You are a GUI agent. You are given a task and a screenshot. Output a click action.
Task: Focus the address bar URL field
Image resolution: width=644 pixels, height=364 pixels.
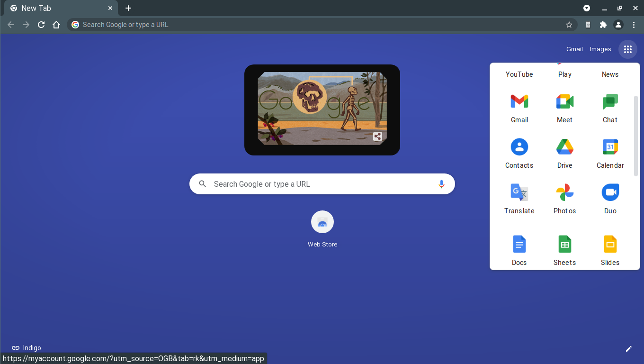322,25
